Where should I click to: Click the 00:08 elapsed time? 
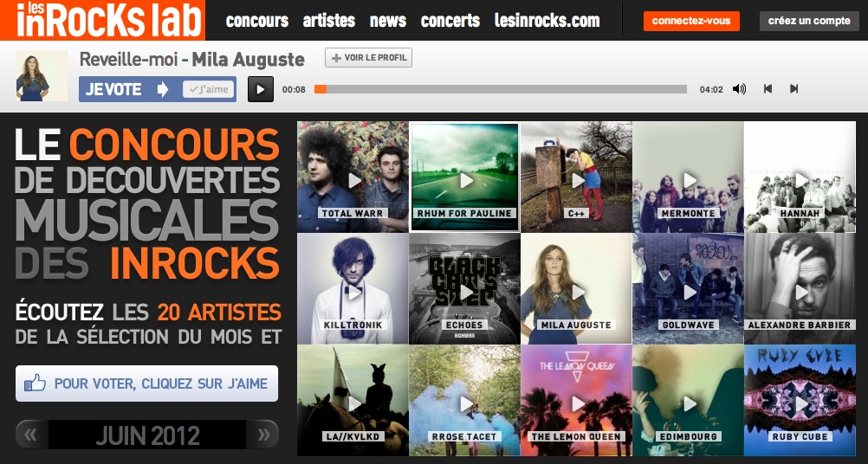pyautogui.click(x=294, y=89)
